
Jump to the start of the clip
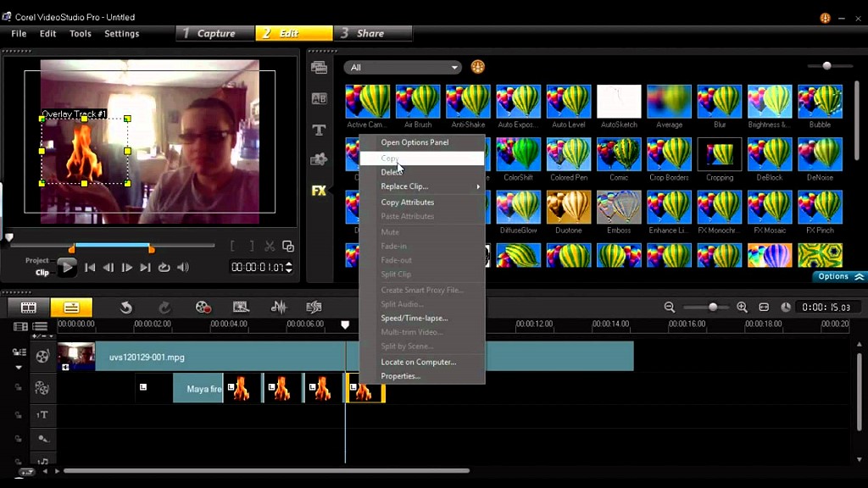pos(90,268)
